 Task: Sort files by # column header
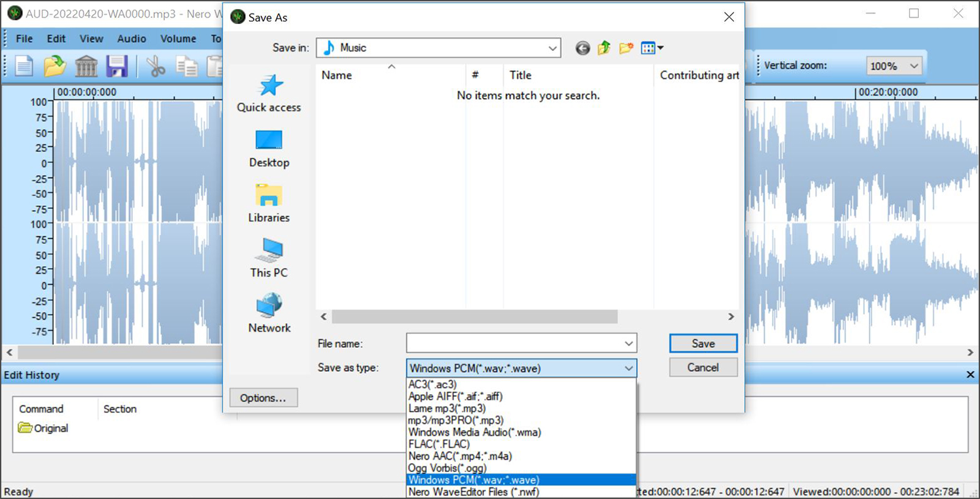(x=484, y=75)
